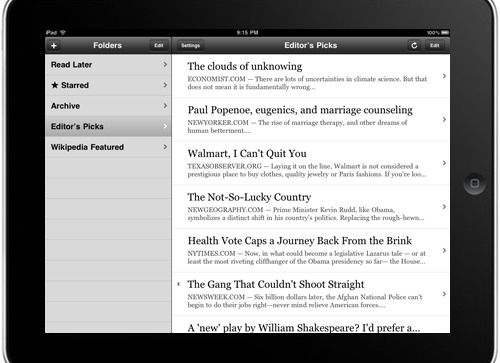The width and height of the screenshot is (500, 363).
Task: Select the Editor's Picks folder
Action: [x=108, y=126]
